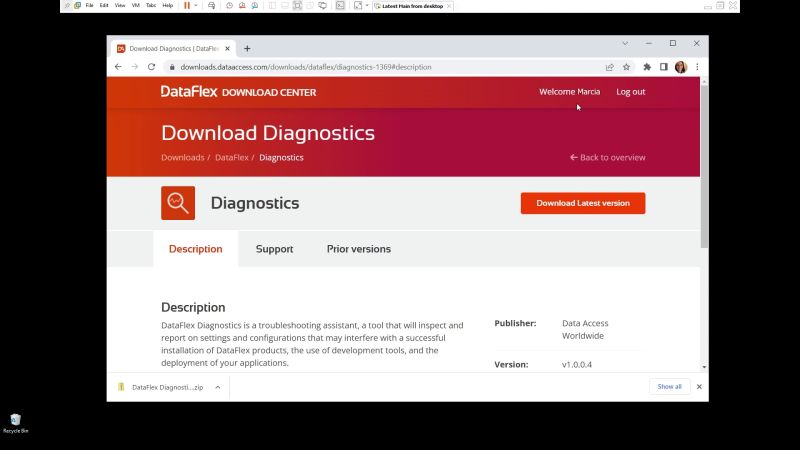Viewport: 800px width, 450px height.
Task: Go to the DataFlex breadcrumb
Action: coord(232,157)
